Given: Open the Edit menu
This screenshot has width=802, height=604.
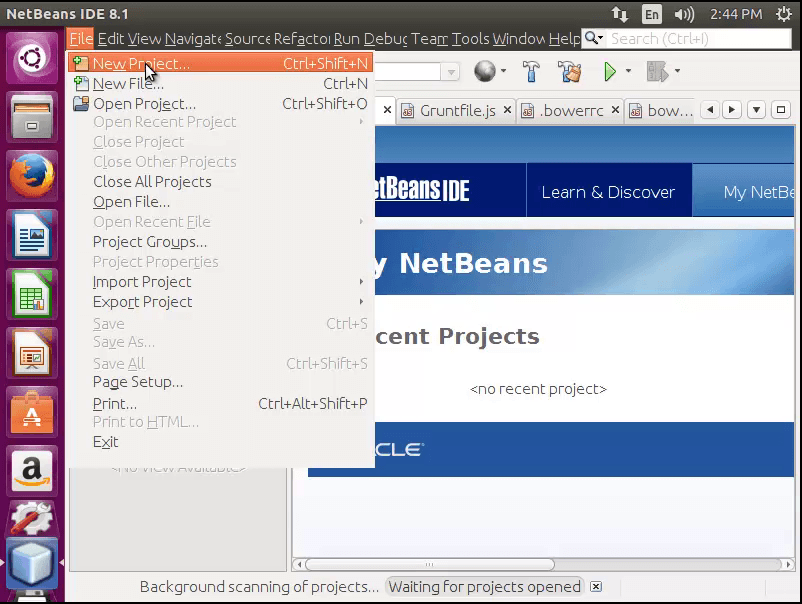Looking at the screenshot, I should click(111, 39).
